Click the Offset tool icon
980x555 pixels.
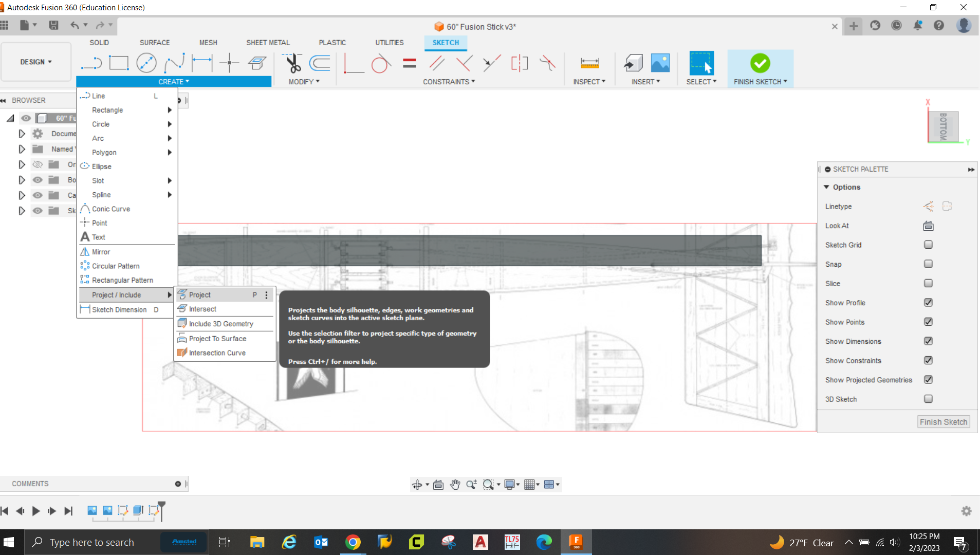tap(320, 63)
